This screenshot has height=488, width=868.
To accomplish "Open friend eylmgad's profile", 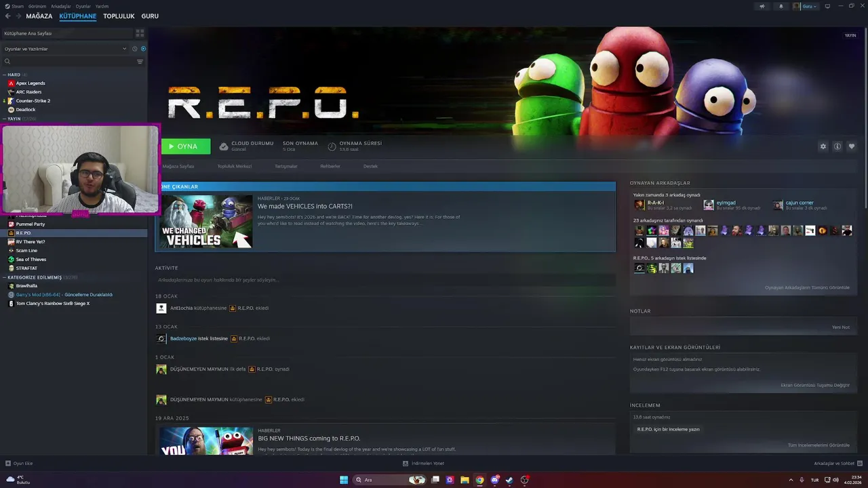I will pos(726,203).
